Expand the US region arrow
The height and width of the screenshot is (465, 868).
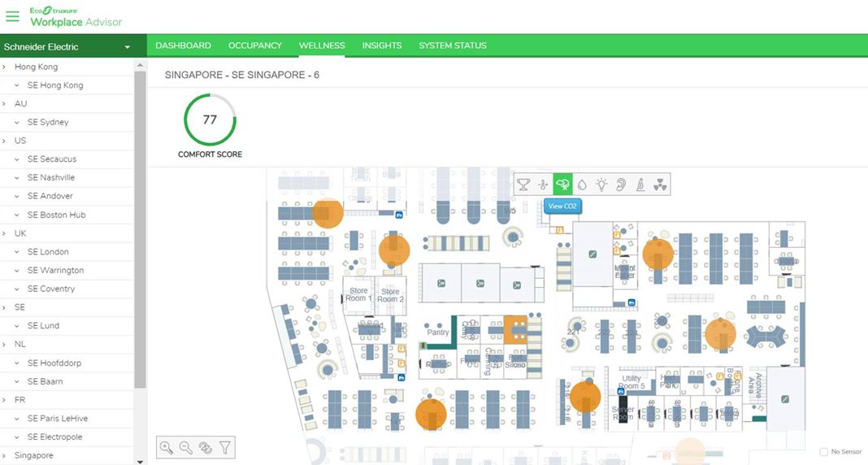point(4,141)
